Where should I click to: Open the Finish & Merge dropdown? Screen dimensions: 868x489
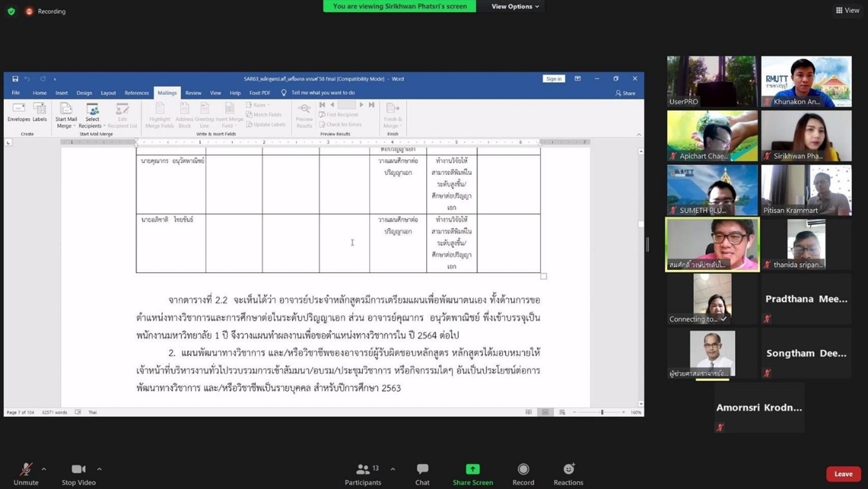393,115
